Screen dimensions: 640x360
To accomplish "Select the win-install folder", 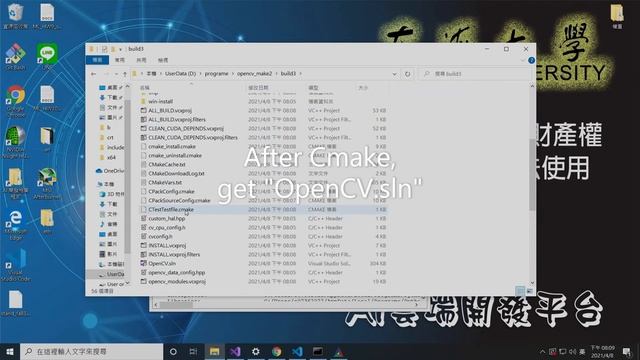I will click(160, 101).
